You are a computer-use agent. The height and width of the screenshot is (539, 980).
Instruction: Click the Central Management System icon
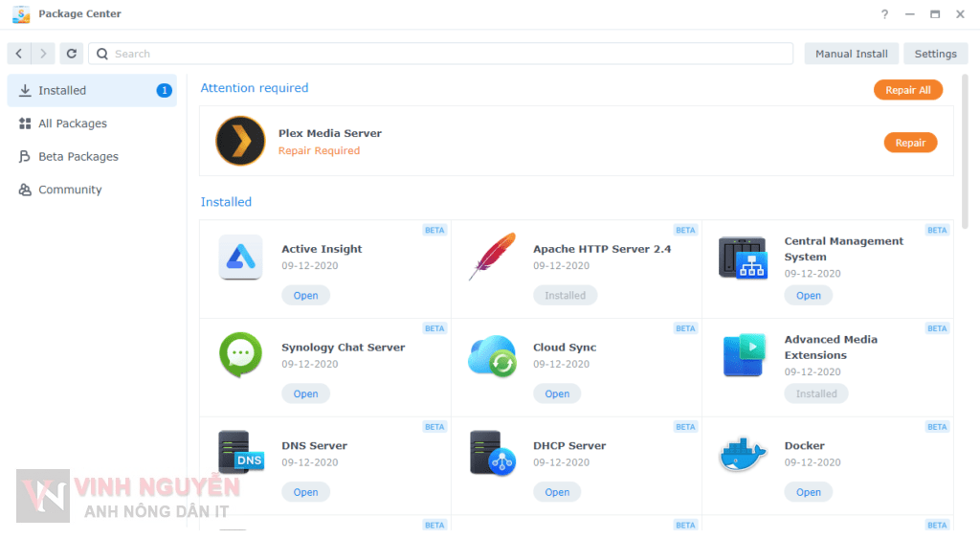click(x=743, y=258)
